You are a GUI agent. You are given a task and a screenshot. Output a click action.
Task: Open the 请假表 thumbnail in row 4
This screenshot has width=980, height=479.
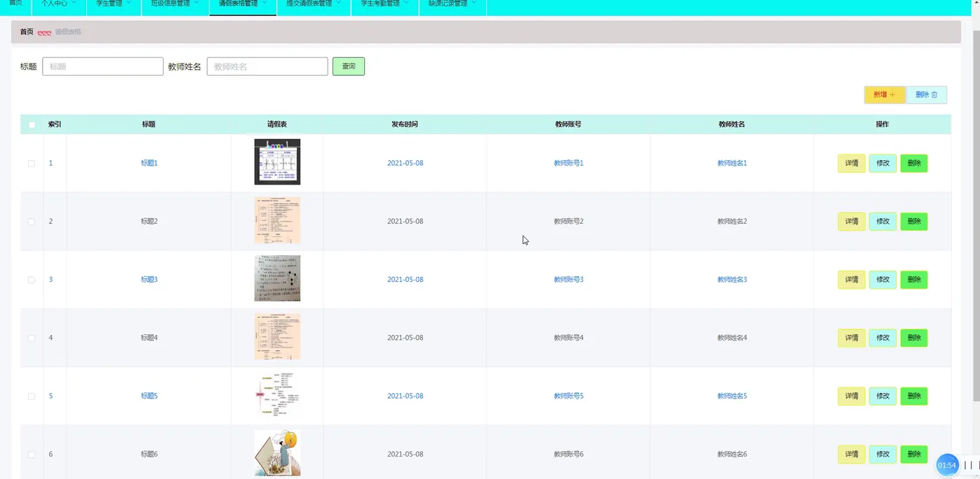(277, 336)
